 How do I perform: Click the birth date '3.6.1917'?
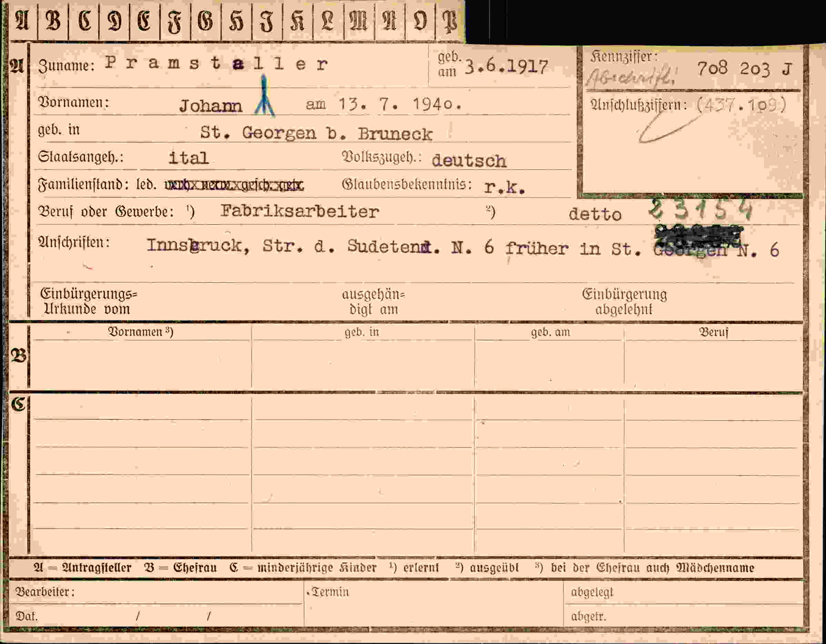click(x=506, y=67)
